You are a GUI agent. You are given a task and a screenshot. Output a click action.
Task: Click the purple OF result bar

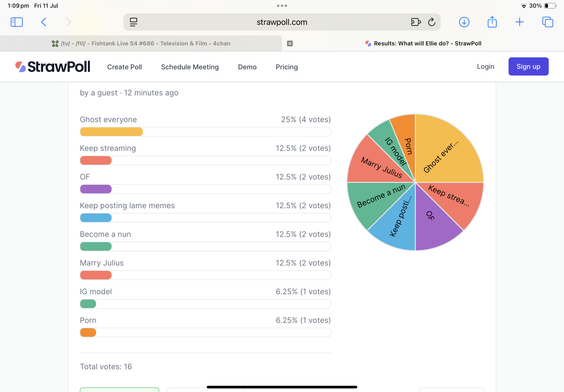96,189
